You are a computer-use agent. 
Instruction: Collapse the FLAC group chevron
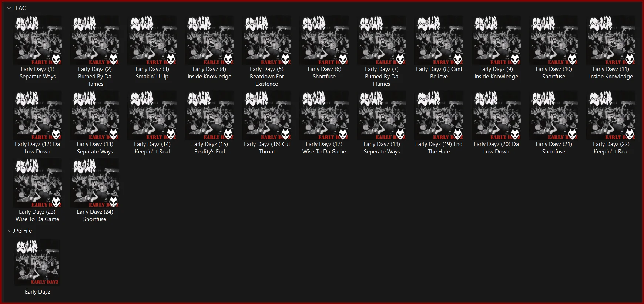[9, 8]
